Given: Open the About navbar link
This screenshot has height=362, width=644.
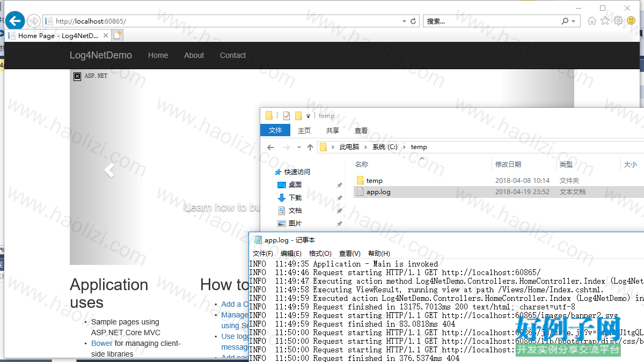Looking at the screenshot, I should 194,55.
